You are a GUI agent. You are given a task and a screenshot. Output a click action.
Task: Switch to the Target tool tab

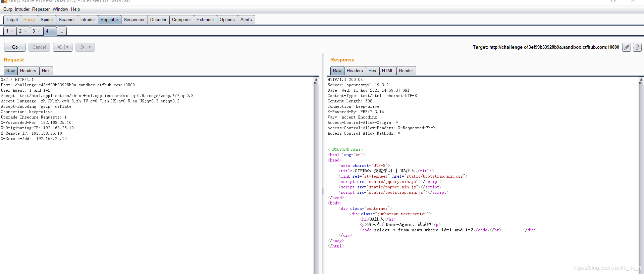click(12, 20)
